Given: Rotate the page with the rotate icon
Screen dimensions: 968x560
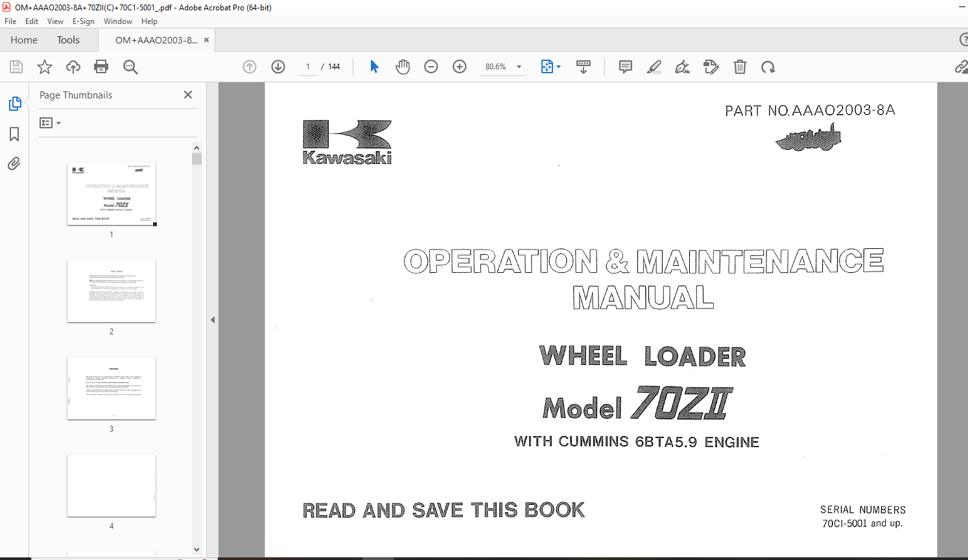Looking at the screenshot, I should [x=768, y=67].
